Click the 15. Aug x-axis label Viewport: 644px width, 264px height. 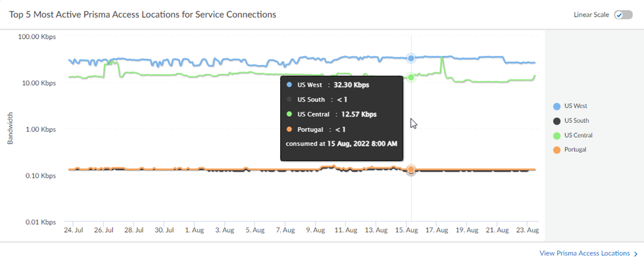tap(407, 230)
